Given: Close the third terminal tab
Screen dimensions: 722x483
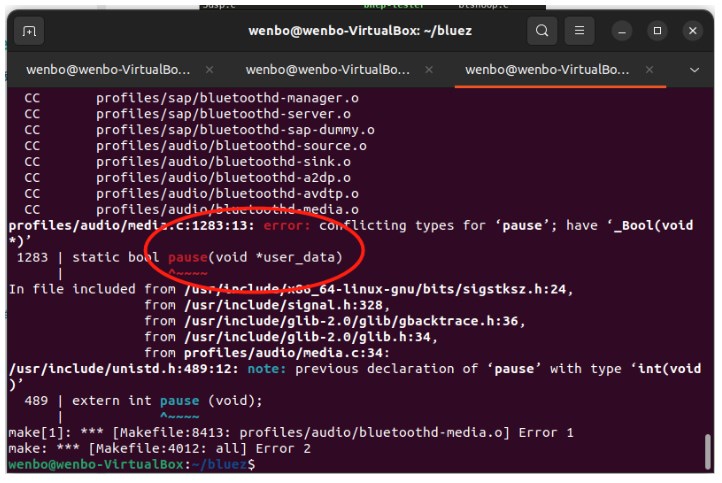Looking at the screenshot, I should click(649, 70).
